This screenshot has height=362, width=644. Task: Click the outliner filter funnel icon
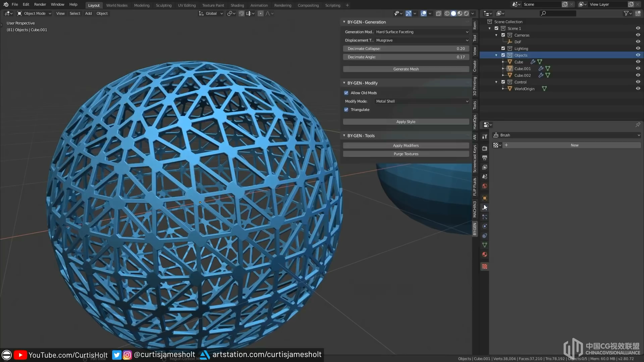coord(626,13)
